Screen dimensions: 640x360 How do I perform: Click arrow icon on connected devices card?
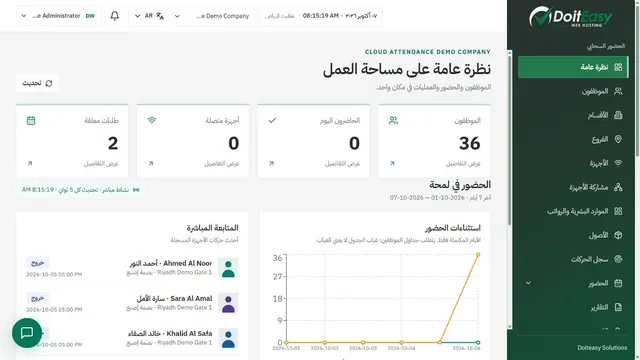(151, 163)
